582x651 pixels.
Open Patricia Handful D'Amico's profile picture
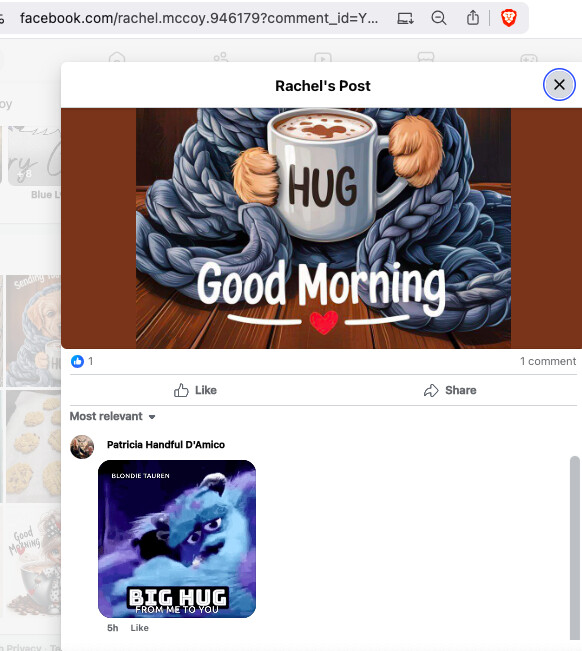(x=82, y=447)
